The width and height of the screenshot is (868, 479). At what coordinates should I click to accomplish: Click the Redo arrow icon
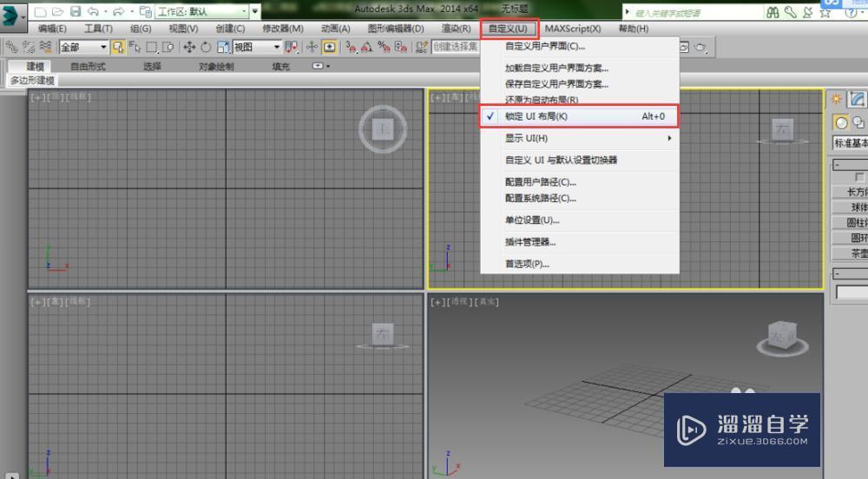pos(118,11)
